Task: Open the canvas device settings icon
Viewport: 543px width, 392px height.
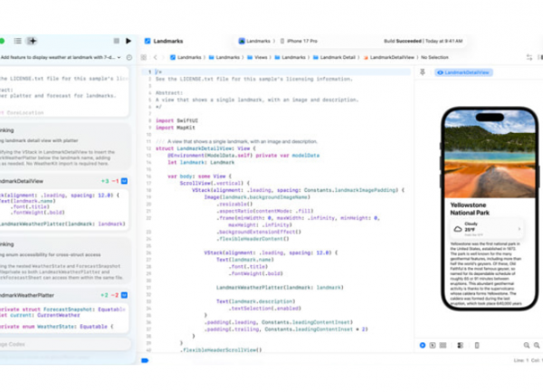Action: (461, 345)
